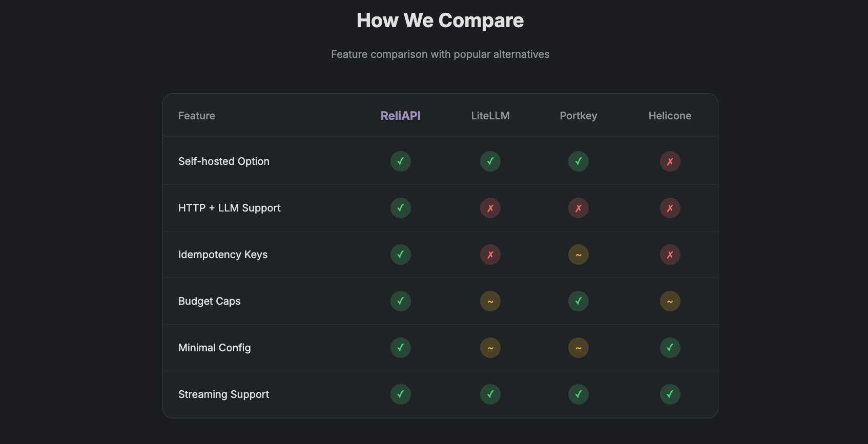Click ReliAPI checkmark for Self-hosted Option
This screenshot has height=444, width=868.
(401, 161)
